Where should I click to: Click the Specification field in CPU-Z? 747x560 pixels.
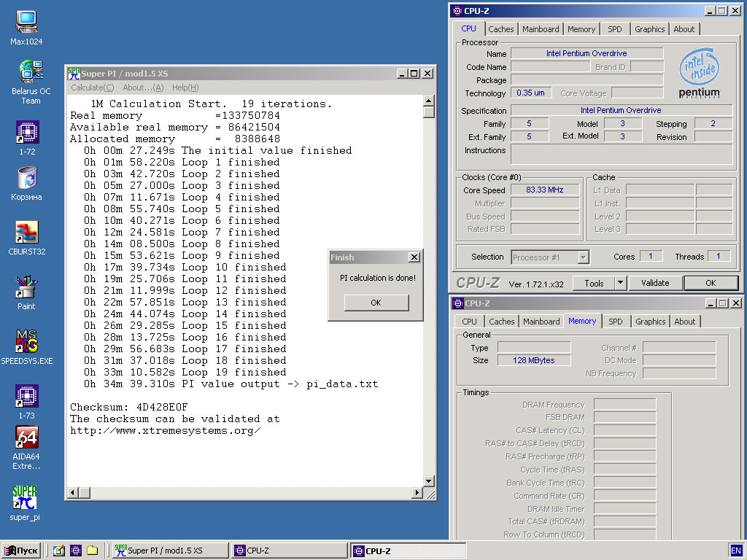tap(622, 111)
